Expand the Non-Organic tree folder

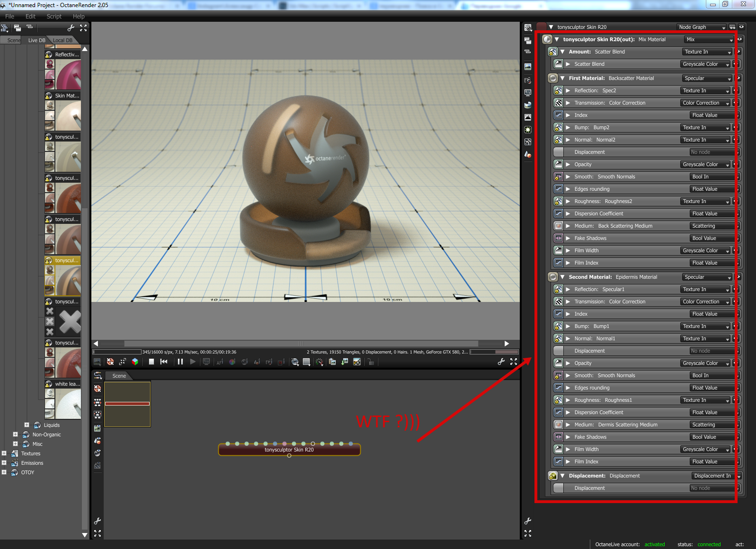click(x=15, y=434)
